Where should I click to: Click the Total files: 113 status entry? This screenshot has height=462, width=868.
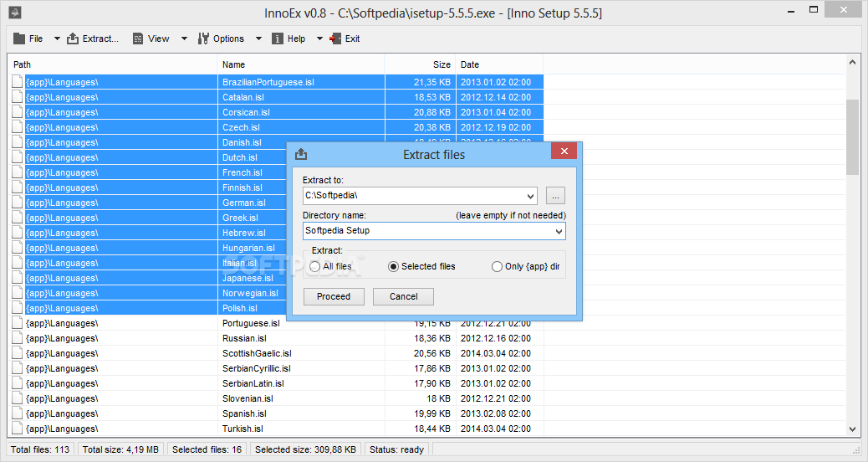pyautogui.click(x=40, y=449)
